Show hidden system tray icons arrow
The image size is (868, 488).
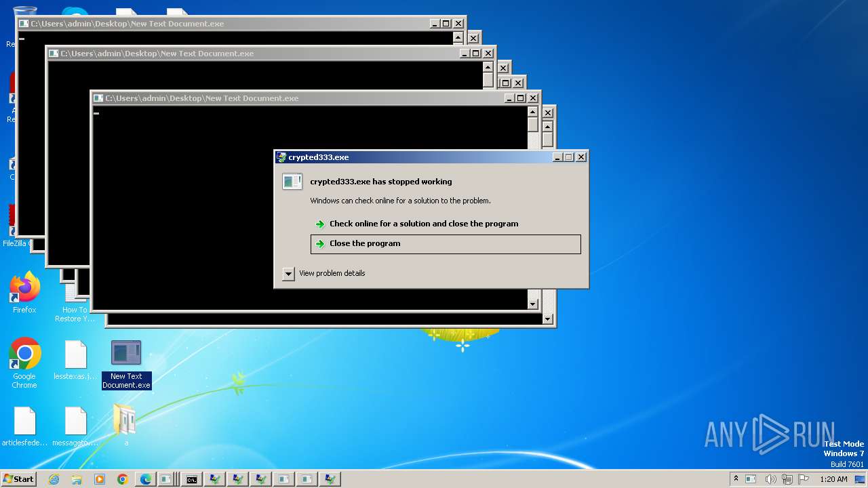(x=736, y=479)
